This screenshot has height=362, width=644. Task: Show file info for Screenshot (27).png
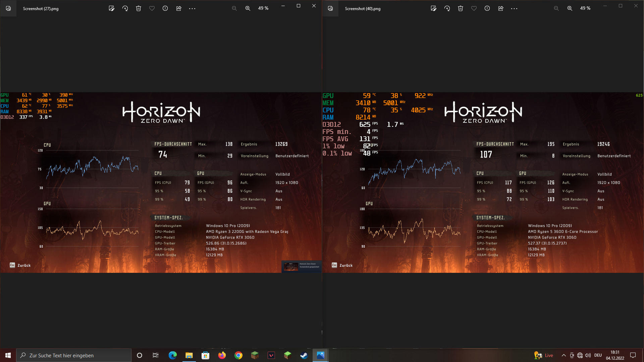[165, 8]
